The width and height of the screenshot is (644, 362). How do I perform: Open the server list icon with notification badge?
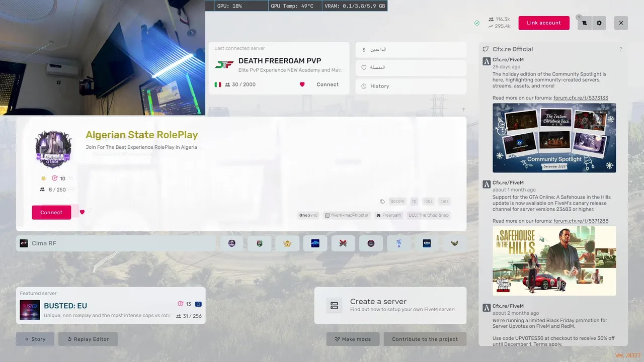584,23
